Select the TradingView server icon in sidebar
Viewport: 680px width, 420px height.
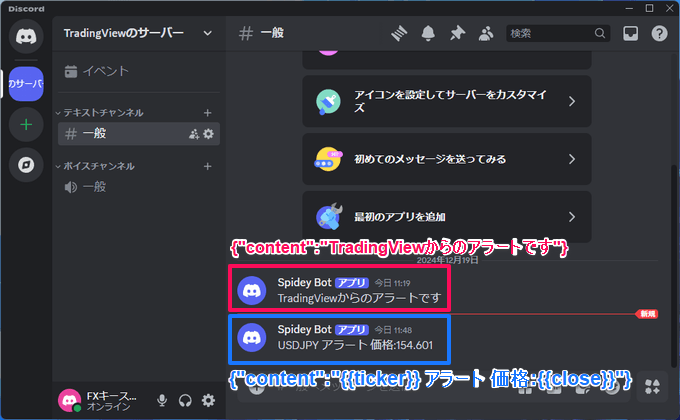[x=26, y=84]
